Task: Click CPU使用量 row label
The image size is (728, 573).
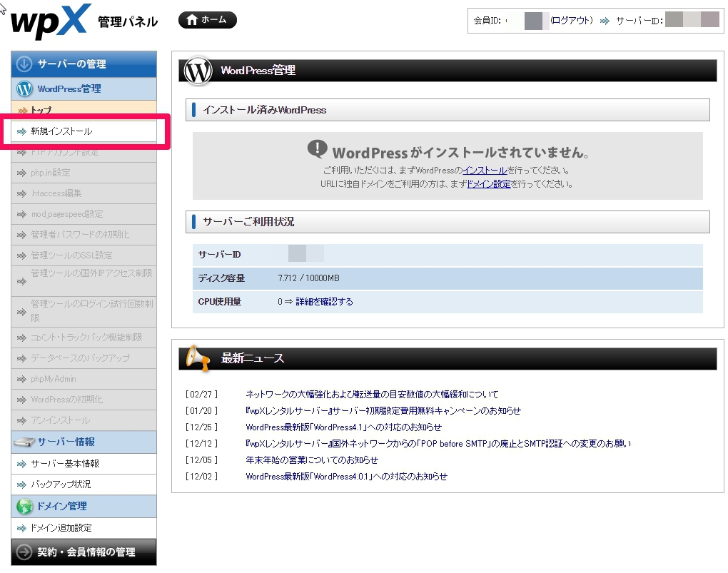Action: click(220, 302)
